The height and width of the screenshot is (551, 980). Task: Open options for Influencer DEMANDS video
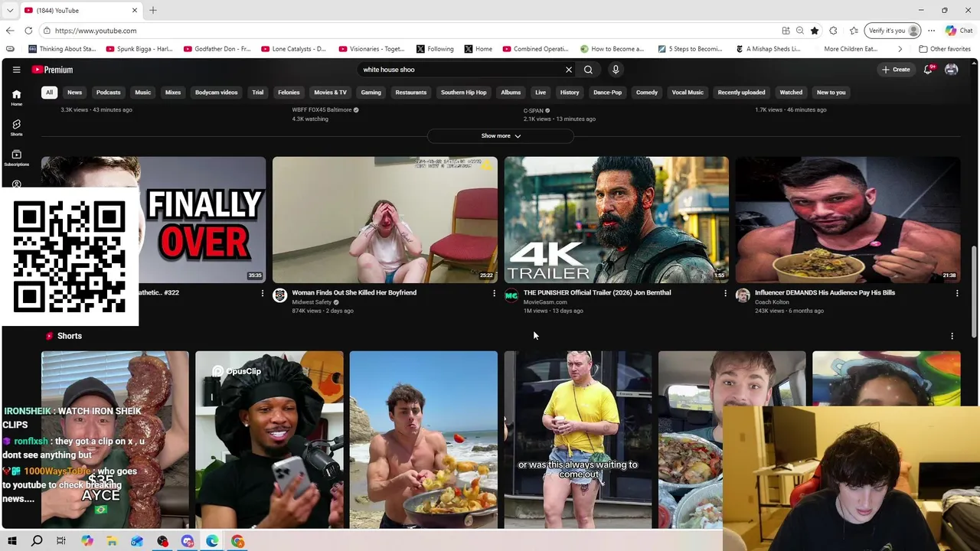click(x=957, y=293)
